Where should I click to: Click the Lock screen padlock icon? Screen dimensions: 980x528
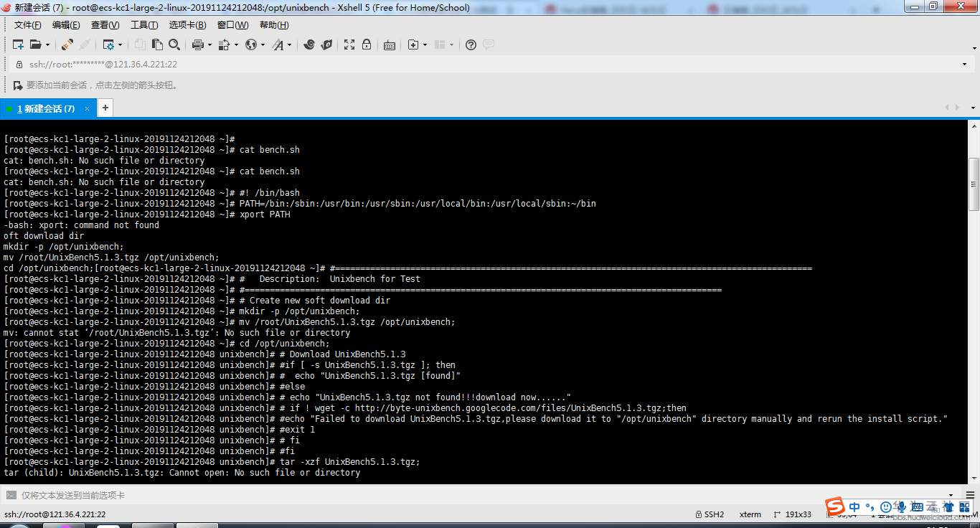[x=367, y=44]
